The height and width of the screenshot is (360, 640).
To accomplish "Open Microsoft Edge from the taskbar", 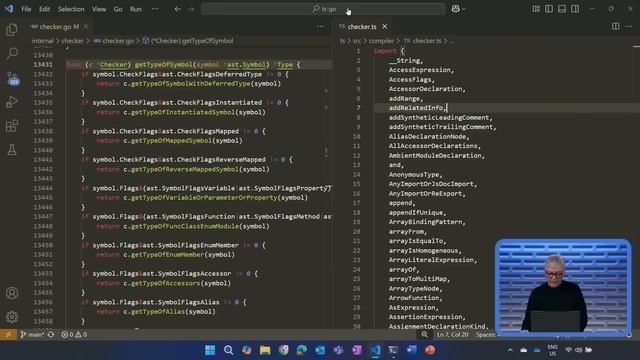I will pyautogui.click(x=302, y=350).
